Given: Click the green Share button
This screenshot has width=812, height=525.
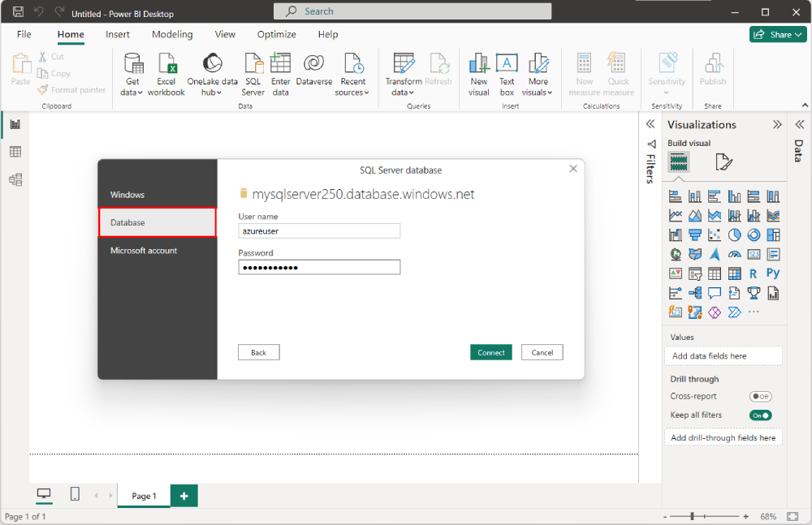Looking at the screenshot, I should click(x=779, y=34).
